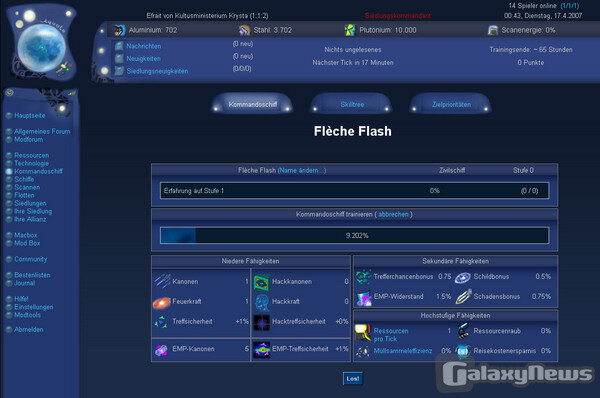Click the training progress bar 9.202%
This screenshot has width=600, height=398.
click(354, 235)
